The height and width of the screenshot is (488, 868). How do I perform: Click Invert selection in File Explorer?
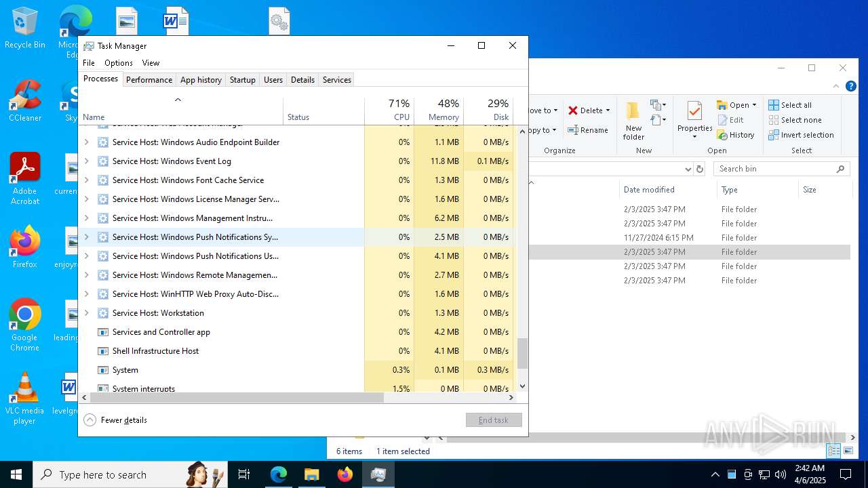(x=801, y=135)
